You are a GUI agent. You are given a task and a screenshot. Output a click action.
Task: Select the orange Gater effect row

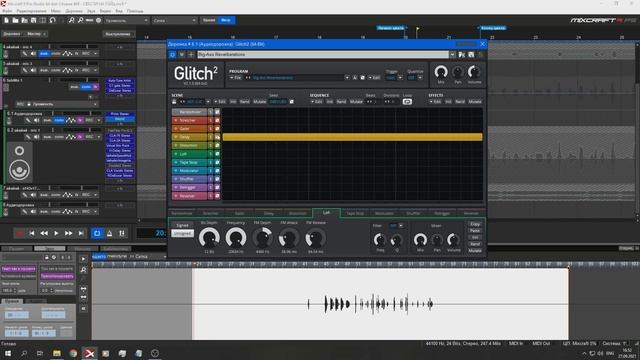click(189, 129)
